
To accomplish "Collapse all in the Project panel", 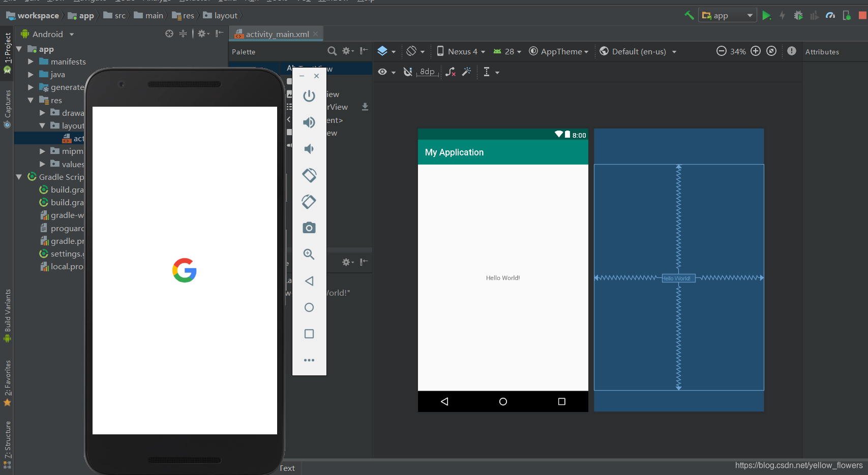I will 183,34.
